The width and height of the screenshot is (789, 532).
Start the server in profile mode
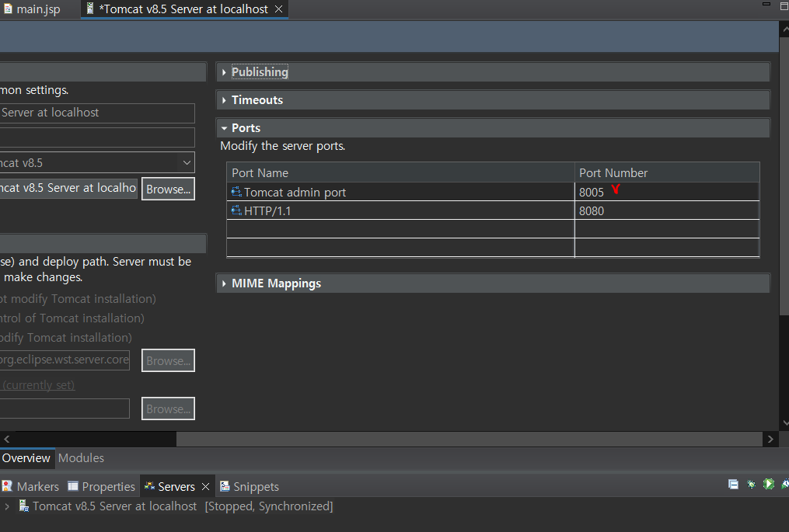(x=785, y=484)
